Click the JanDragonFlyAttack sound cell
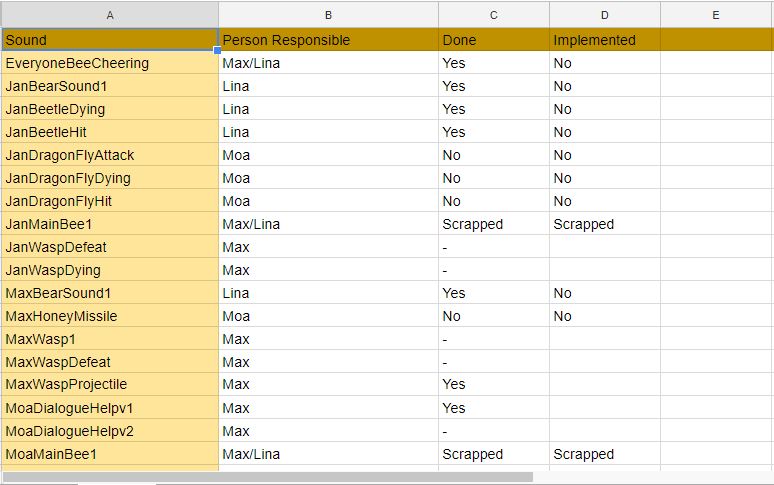Viewport: 774px width, 485px height. pos(110,155)
